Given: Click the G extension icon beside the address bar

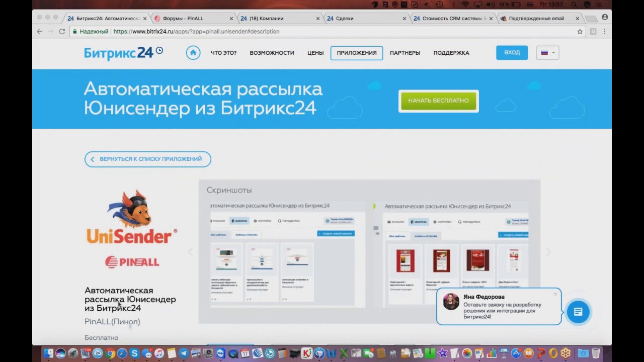Looking at the screenshot, I should (x=593, y=31).
